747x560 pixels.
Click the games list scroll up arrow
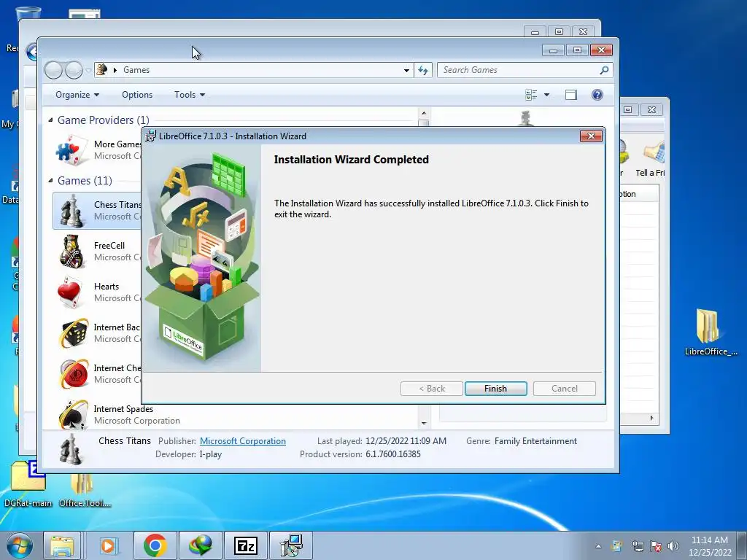[x=424, y=113]
